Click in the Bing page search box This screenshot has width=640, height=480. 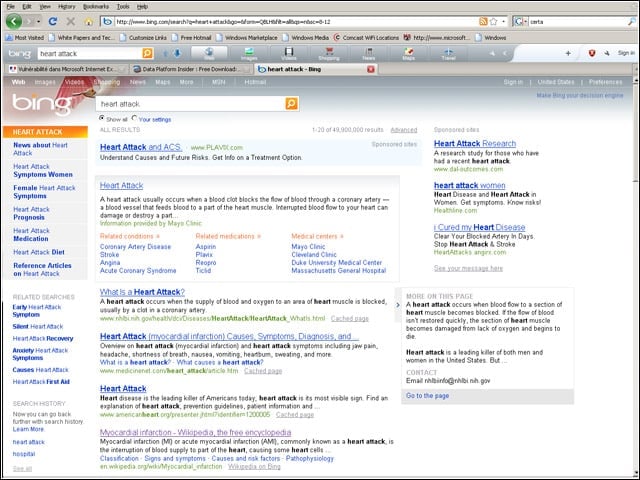tap(190, 104)
